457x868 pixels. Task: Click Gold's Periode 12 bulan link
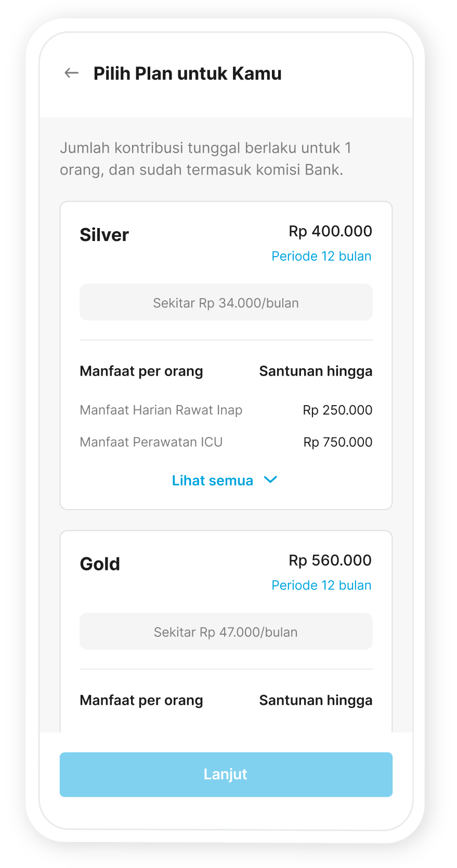pyautogui.click(x=321, y=585)
